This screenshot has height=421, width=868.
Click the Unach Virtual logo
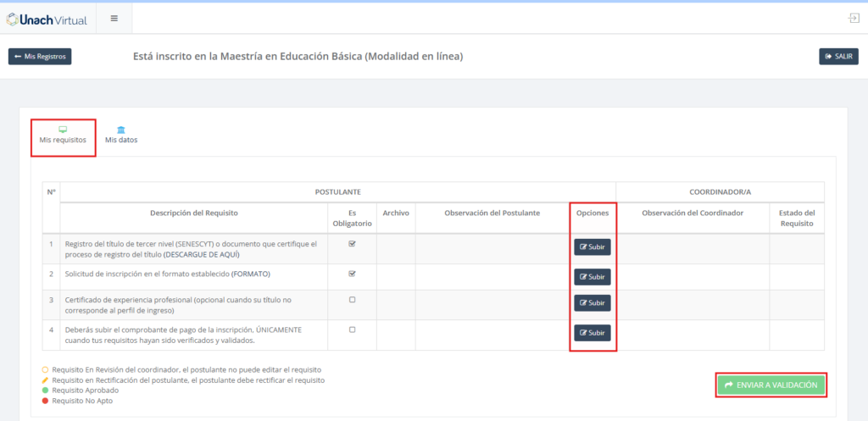pyautogui.click(x=45, y=18)
